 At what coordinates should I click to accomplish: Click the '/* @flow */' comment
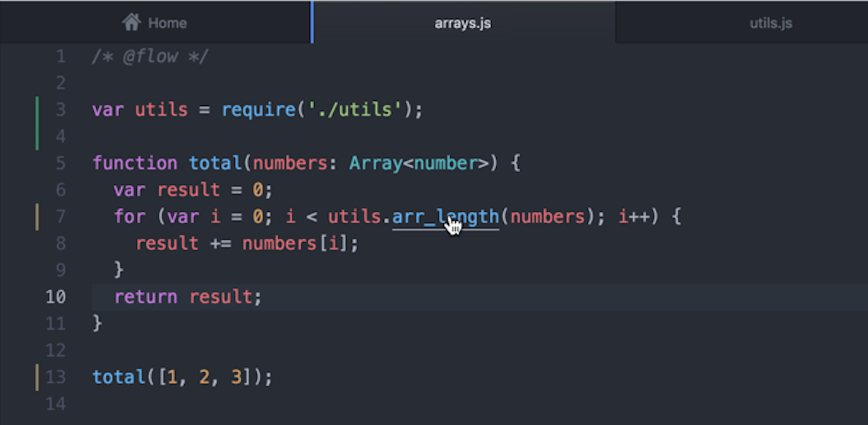[150, 56]
